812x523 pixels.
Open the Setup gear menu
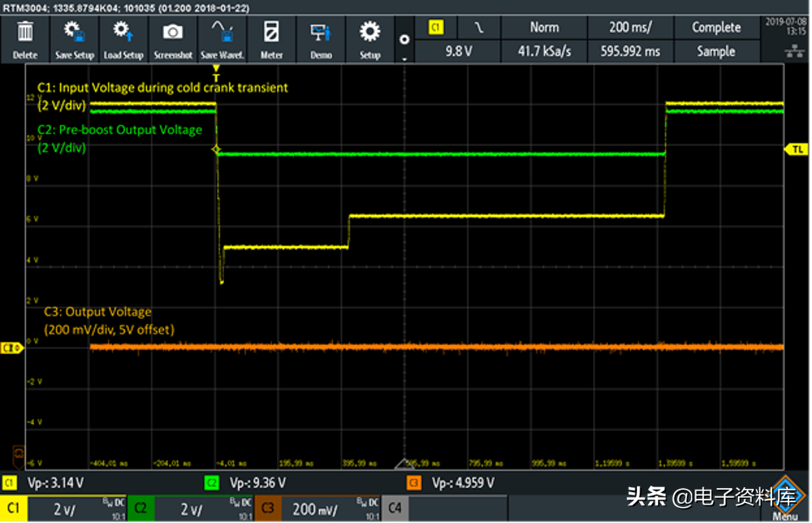point(370,39)
